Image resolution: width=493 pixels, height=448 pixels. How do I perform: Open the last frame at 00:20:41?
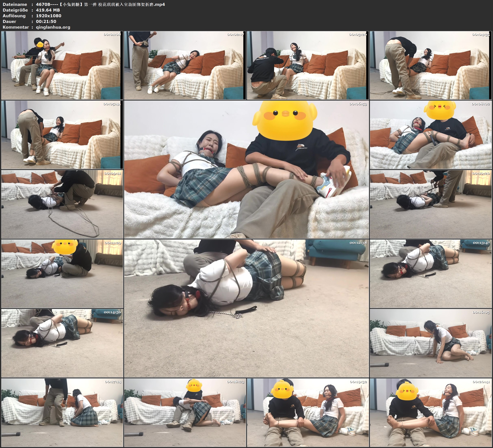click(x=430, y=412)
